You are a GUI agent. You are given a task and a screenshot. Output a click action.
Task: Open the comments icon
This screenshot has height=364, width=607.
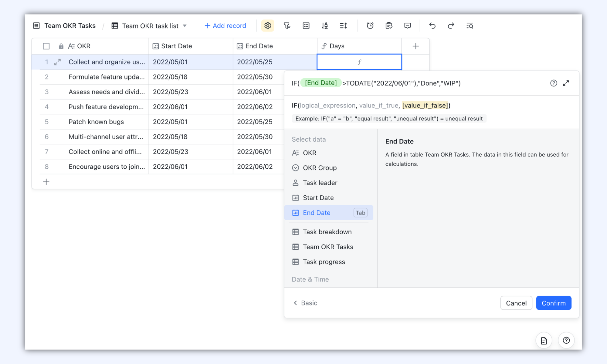[x=408, y=26]
